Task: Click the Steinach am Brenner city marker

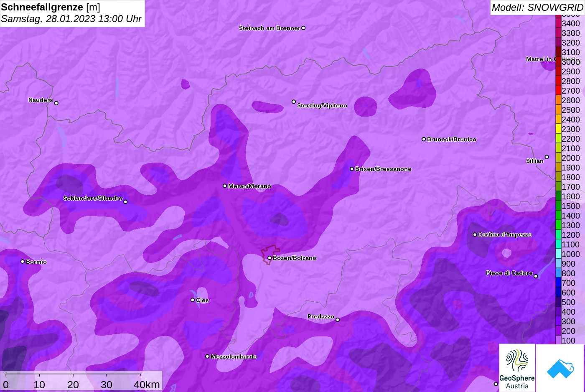Action: [x=303, y=28]
